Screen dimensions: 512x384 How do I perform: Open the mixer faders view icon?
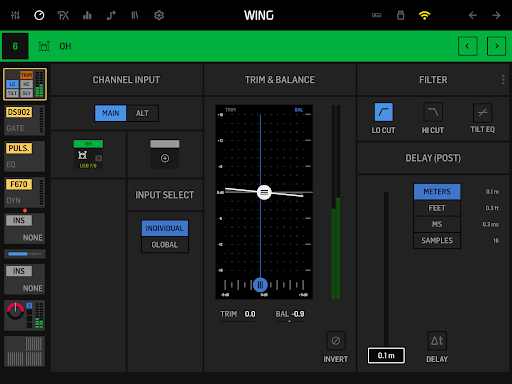[15, 15]
